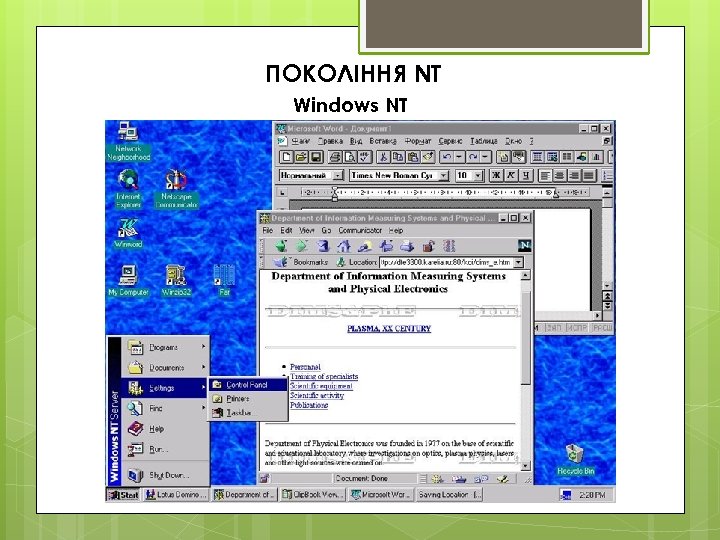This screenshot has width=720, height=540.
Task: Click the Paste clipboard icon in Word
Action: (x=413, y=157)
